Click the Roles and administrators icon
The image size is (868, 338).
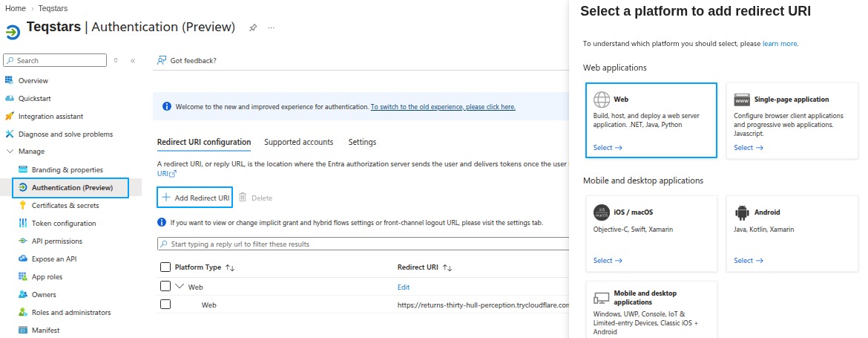coord(23,312)
